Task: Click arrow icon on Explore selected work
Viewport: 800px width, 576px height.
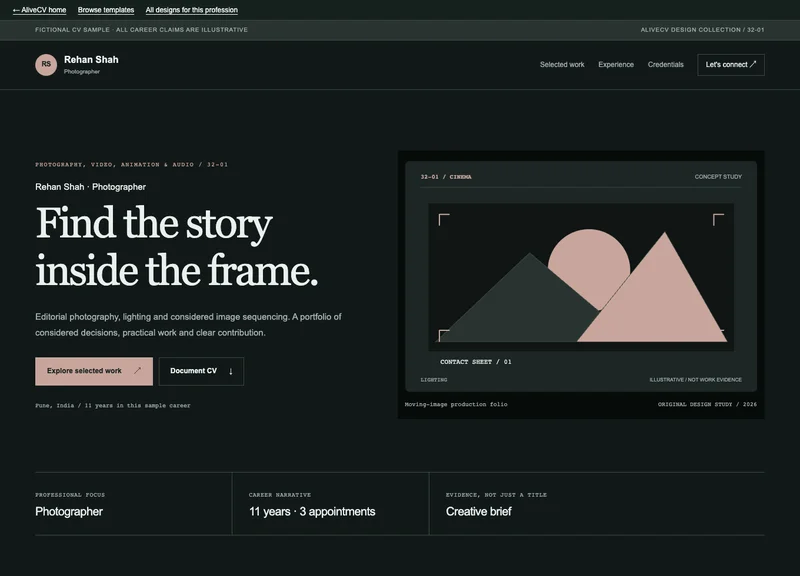Action: click(137, 370)
